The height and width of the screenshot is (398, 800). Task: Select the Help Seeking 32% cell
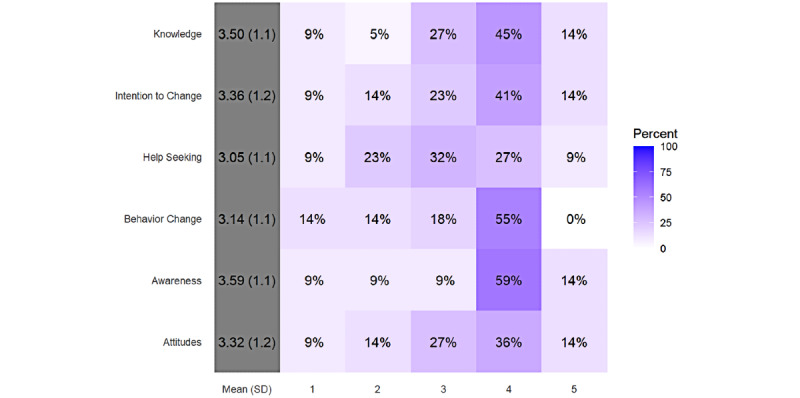coord(443,157)
